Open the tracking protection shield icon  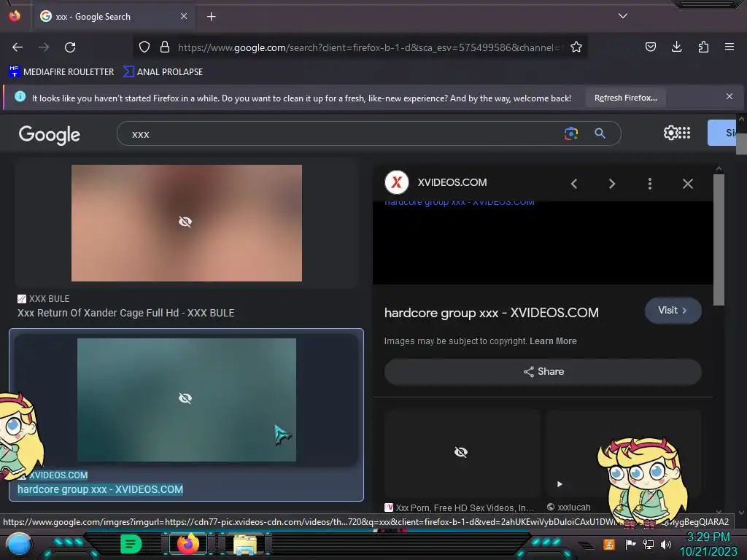pyautogui.click(x=144, y=47)
